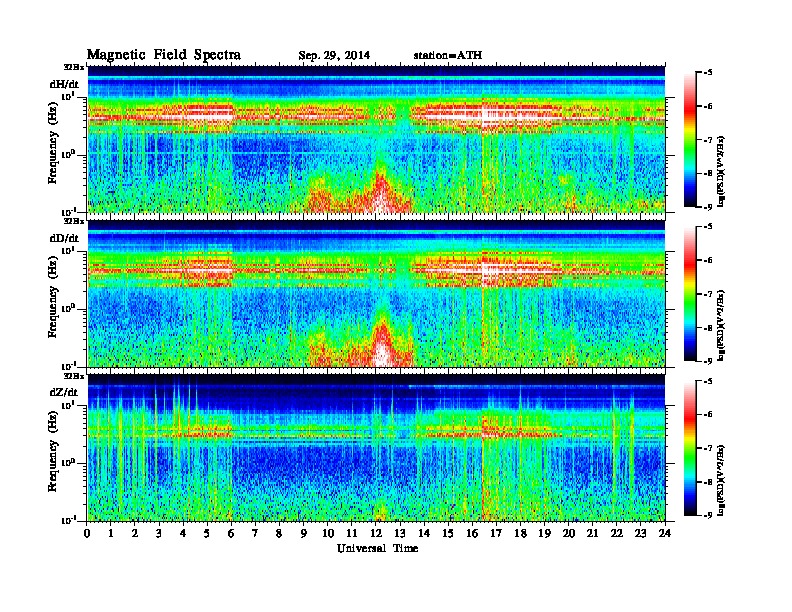This screenshot has height=612, width=792.
Task: Click the log(PSD) label of dZ/dt color scale
Action: pyautogui.click(x=721, y=478)
